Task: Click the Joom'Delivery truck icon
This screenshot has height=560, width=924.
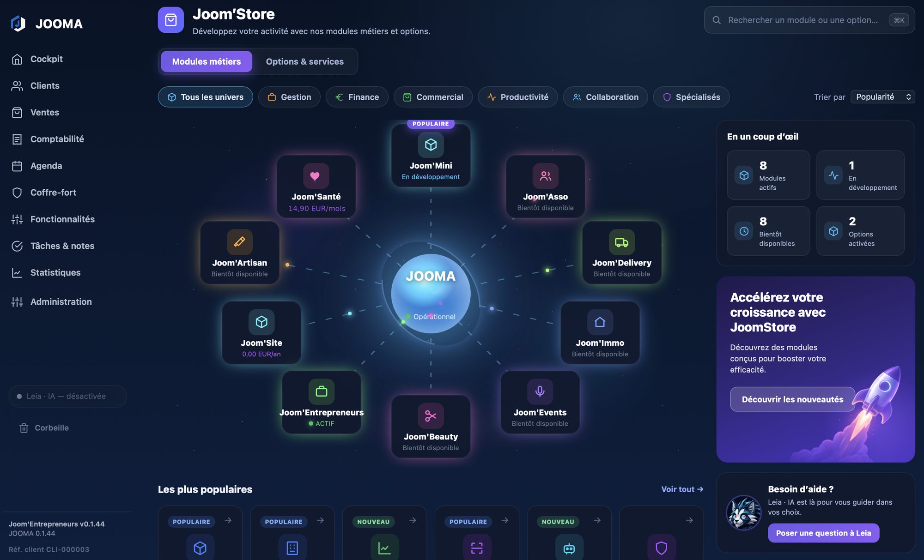Action: coord(622,242)
